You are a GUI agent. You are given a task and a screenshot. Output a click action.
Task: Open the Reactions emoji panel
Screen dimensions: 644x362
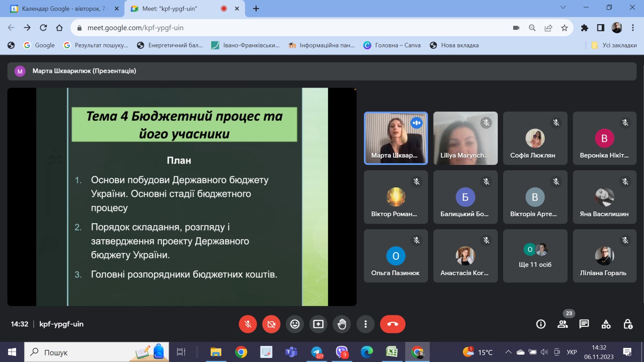coord(295,324)
